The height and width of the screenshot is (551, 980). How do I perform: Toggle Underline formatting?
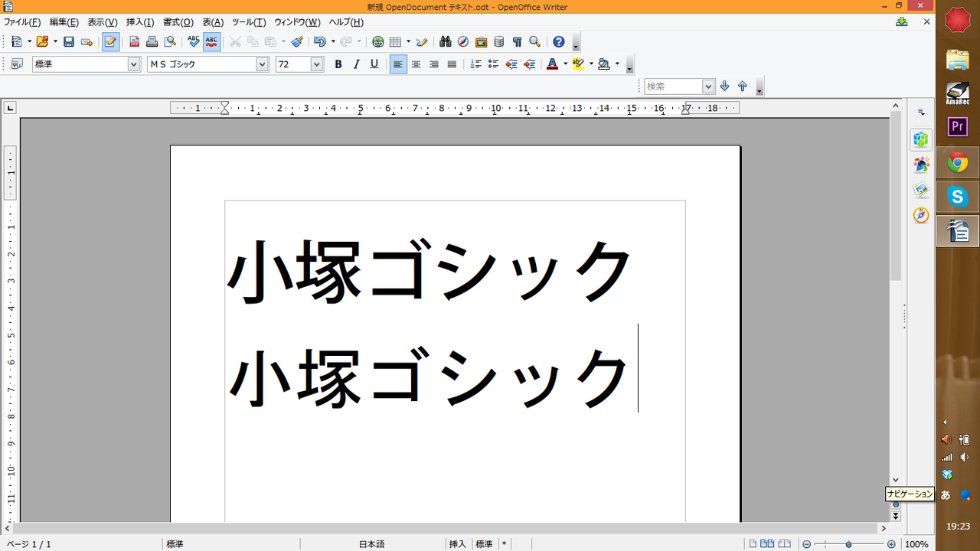(x=374, y=64)
